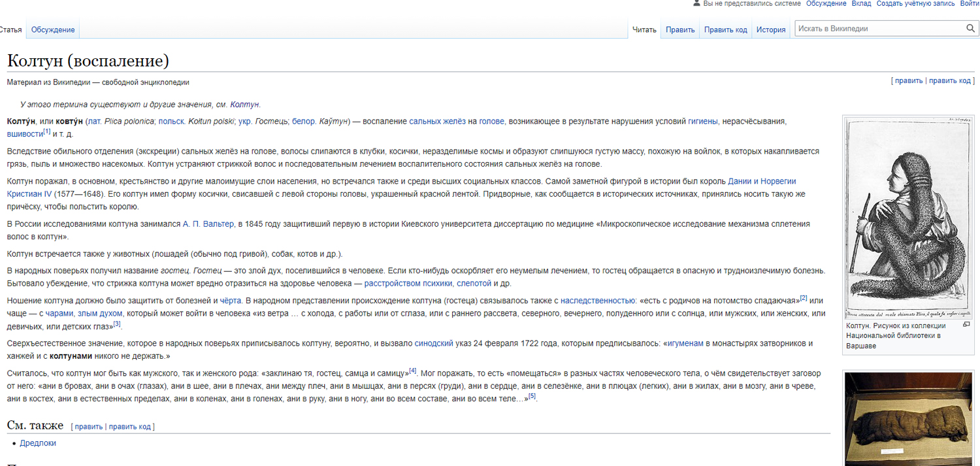Open the Дредлоки link
Image resolution: width=980 pixels, height=466 pixels.
38,443
